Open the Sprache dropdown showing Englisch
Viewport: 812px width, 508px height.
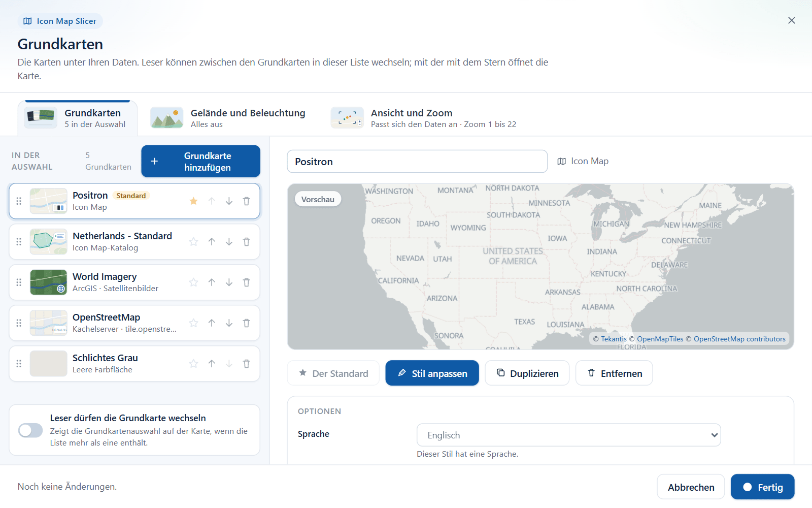(x=568, y=435)
